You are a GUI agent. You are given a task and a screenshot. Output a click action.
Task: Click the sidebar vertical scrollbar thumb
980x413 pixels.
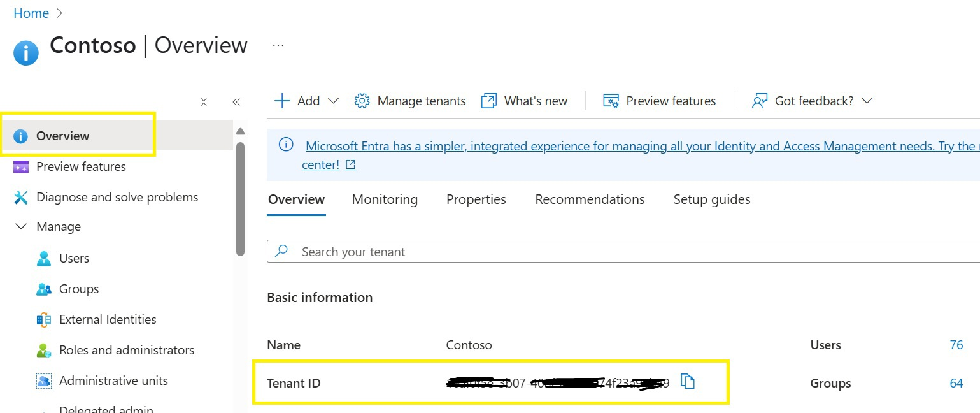click(x=240, y=199)
